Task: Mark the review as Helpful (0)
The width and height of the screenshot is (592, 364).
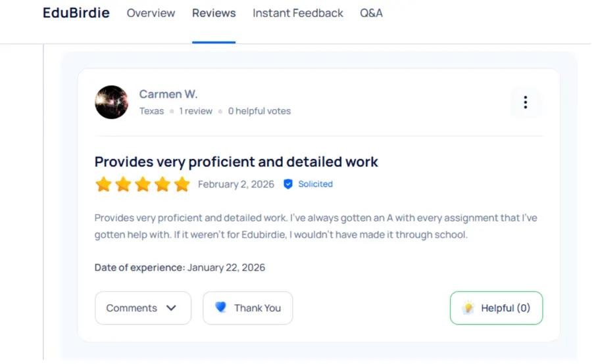Action: [x=497, y=308]
